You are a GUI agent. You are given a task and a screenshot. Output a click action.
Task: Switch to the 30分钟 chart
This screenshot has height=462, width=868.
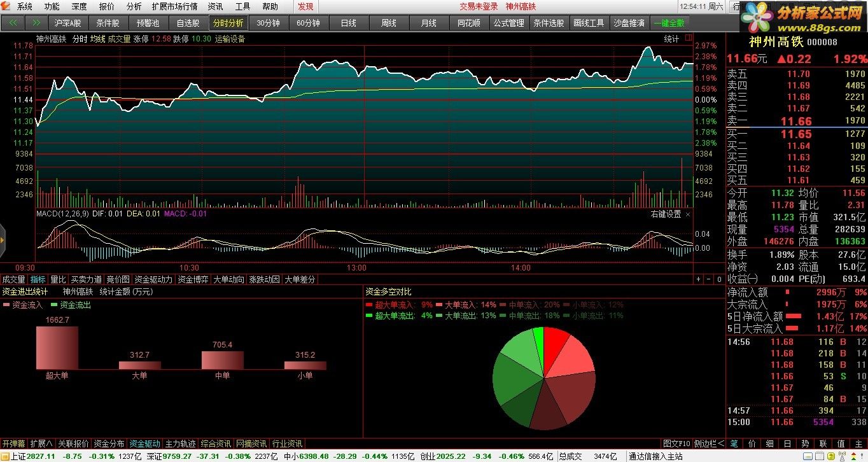(x=269, y=23)
